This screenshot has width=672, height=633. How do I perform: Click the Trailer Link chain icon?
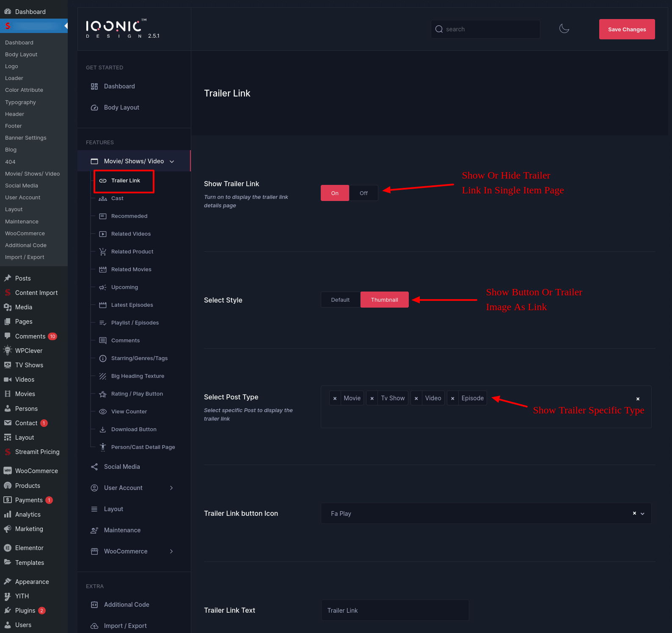coord(103,181)
